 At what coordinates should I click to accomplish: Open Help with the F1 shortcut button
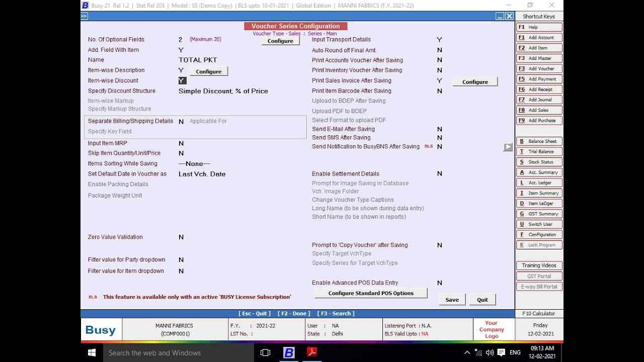coord(539,27)
